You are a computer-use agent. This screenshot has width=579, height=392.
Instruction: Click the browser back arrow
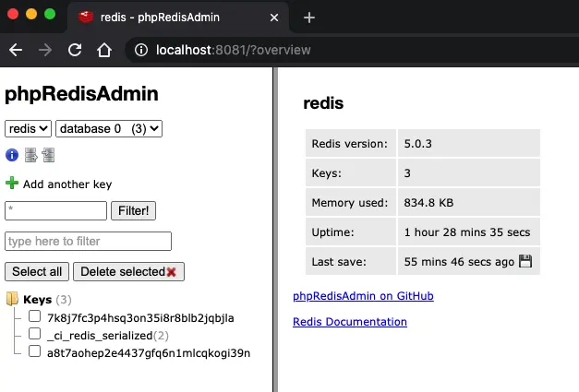(x=16, y=50)
